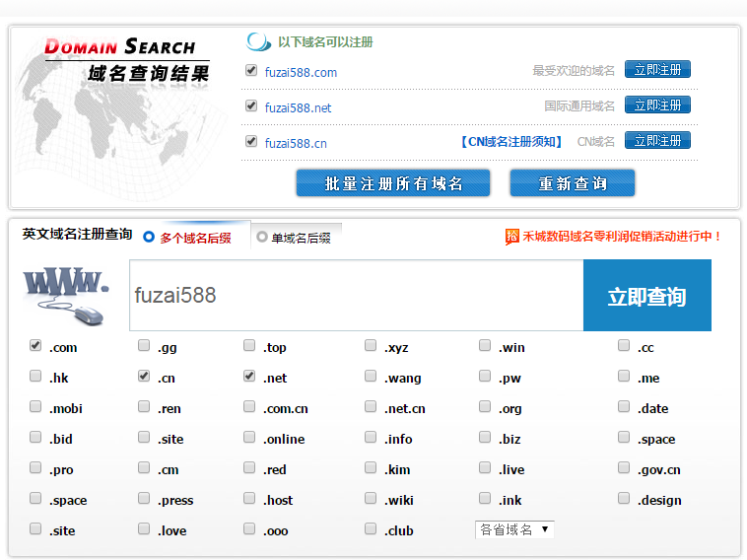The width and height of the screenshot is (747, 560).
Task: Open the 禾城数码 zero-profit promotion link
Action: 622,237
